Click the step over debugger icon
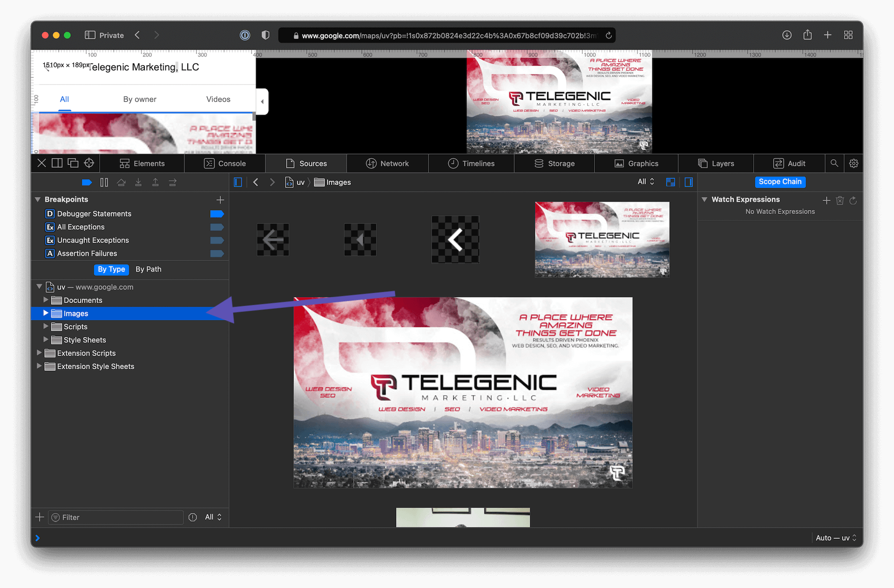This screenshot has width=894, height=588. pos(121,182)
